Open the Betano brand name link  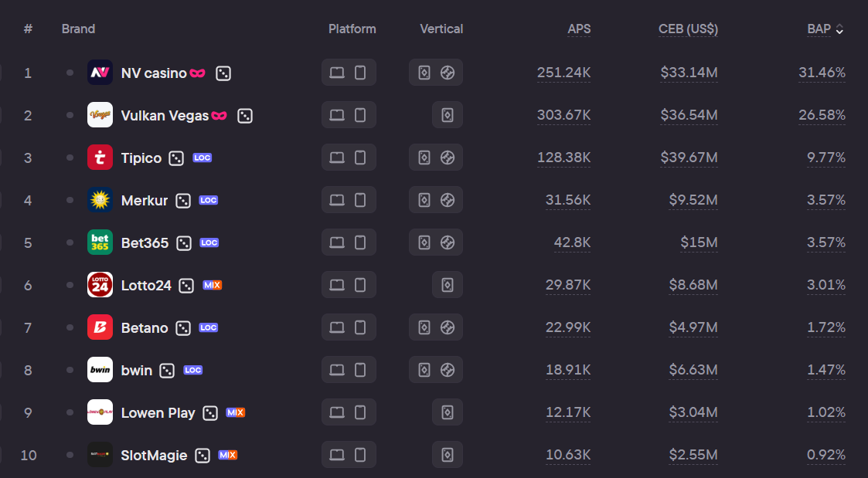coord(145,327)
